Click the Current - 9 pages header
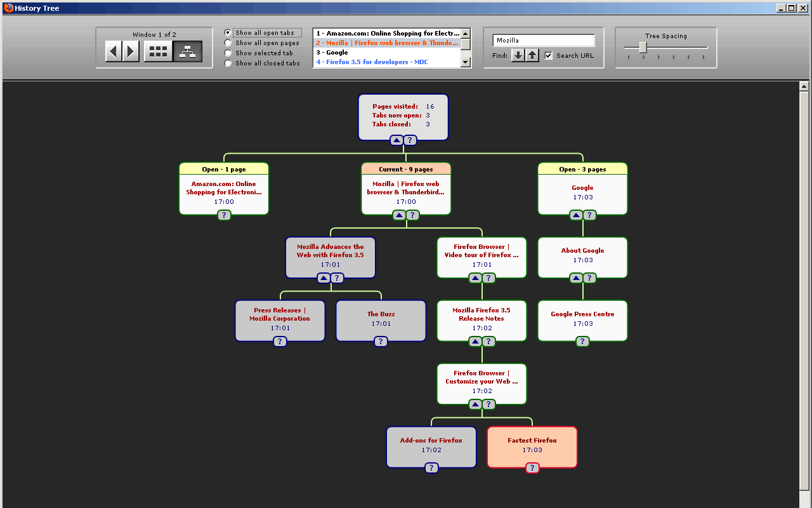 point(406,169)
